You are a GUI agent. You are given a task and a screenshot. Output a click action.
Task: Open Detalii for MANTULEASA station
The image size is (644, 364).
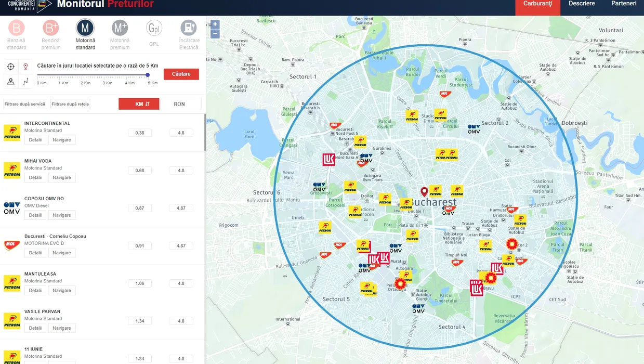click(35, 290)
